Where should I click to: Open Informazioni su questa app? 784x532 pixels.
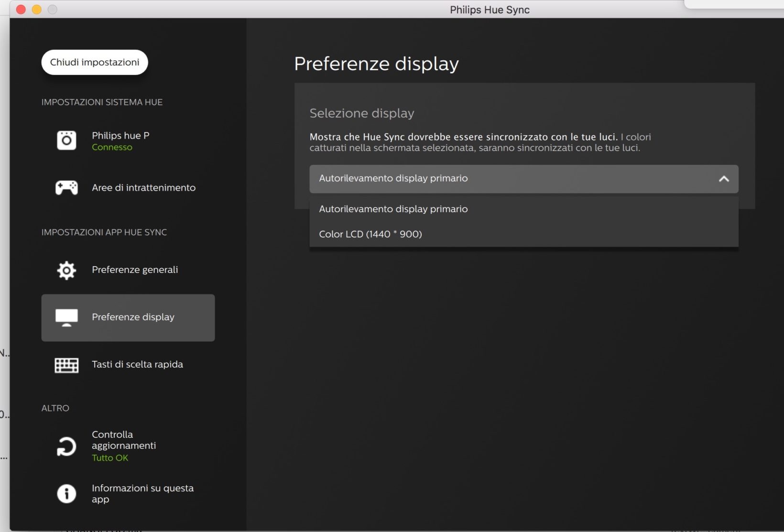click(142, 493)
